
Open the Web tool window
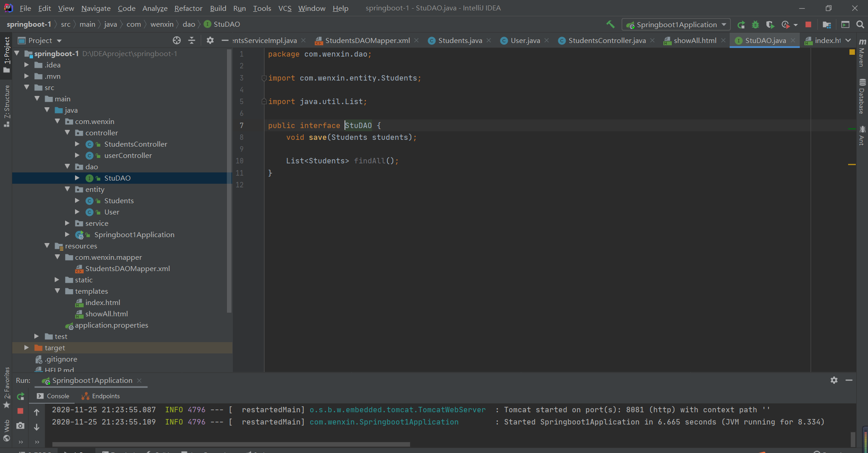[x=7, y=430]
